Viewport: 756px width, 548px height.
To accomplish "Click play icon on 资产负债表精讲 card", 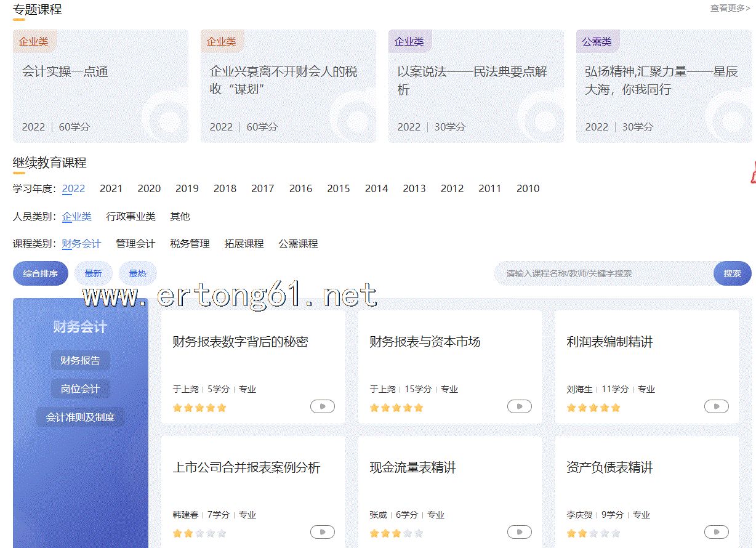I will tap(716, 532).
